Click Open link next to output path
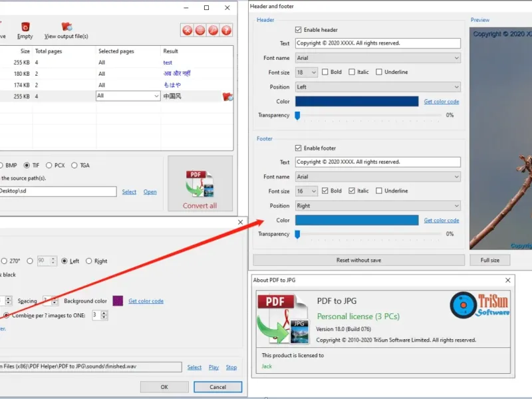Viewport: 532px width, 399px height. pos(150,192)
